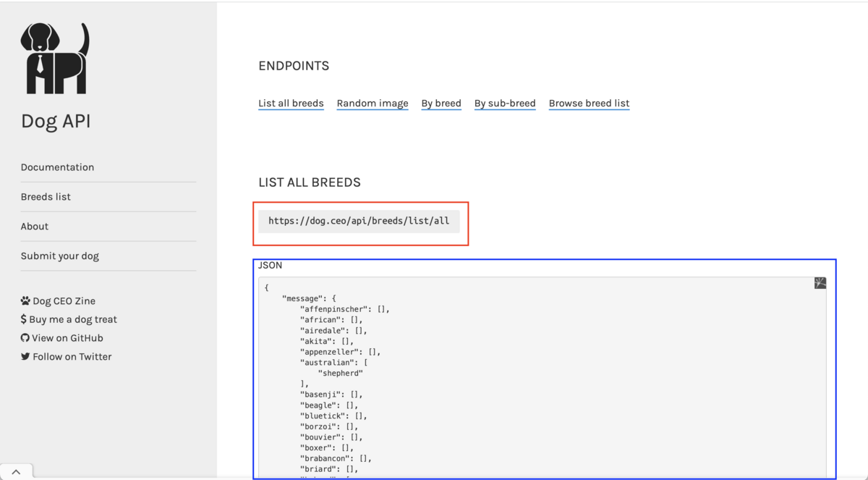
Task: Click the dollar icon beside Buy me a dog treat
Action: pyautogui.click(x=24, y=319)
